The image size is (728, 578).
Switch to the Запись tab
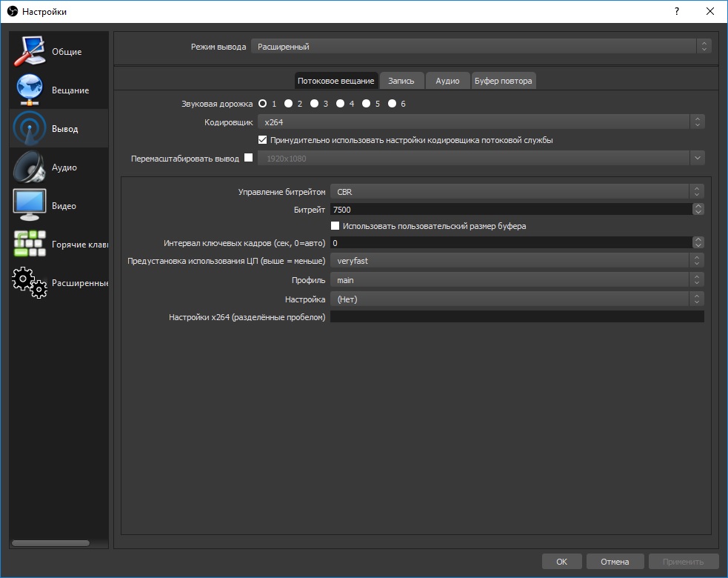tap(401, 81)
